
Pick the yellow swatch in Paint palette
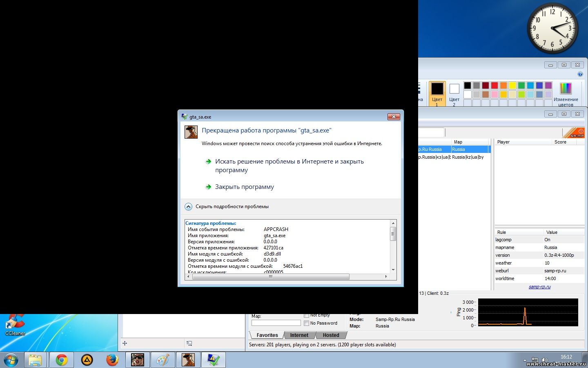(x=512, y=85)
